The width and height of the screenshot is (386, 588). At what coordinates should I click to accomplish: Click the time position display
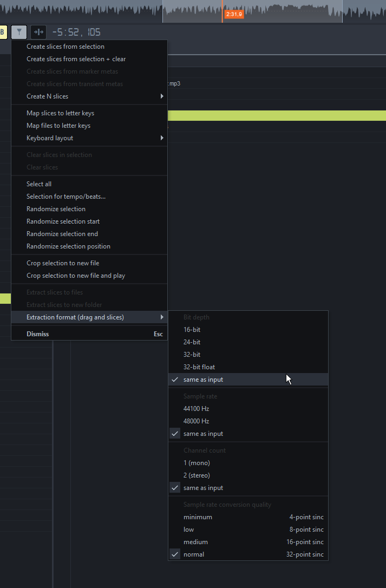(x=76, y=32)
